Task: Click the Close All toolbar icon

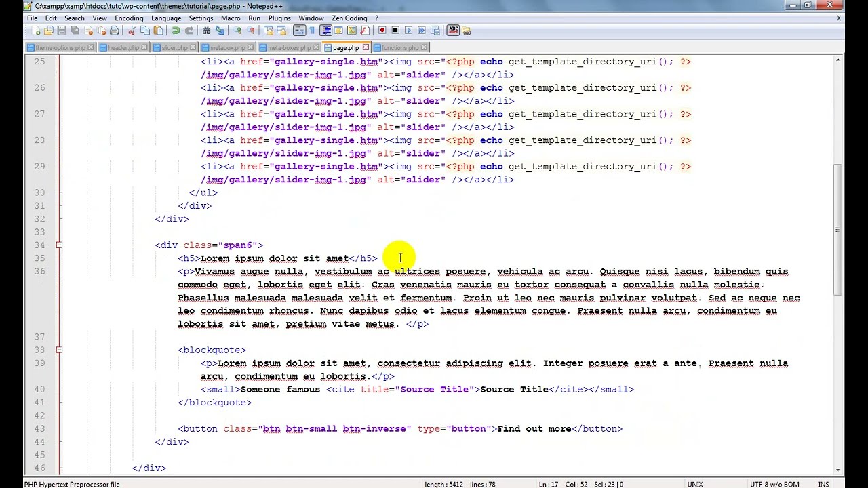Action: point(101,30)
